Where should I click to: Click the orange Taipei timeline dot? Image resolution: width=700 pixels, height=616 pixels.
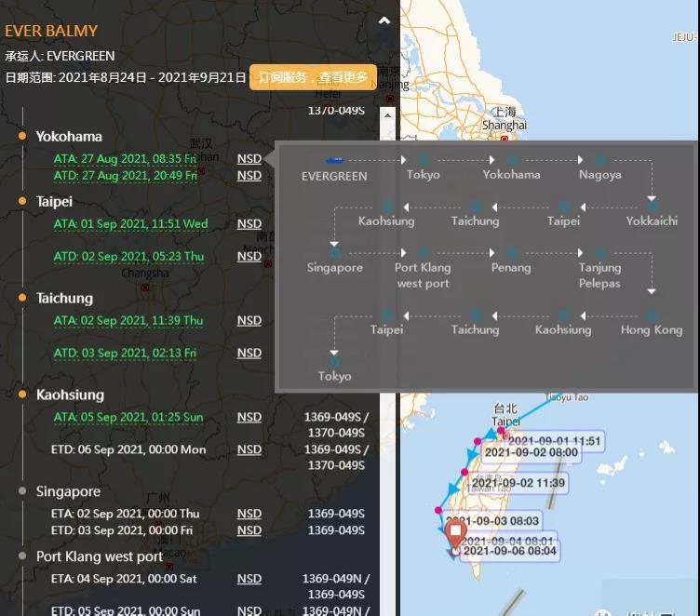click(x=22, y=201)
